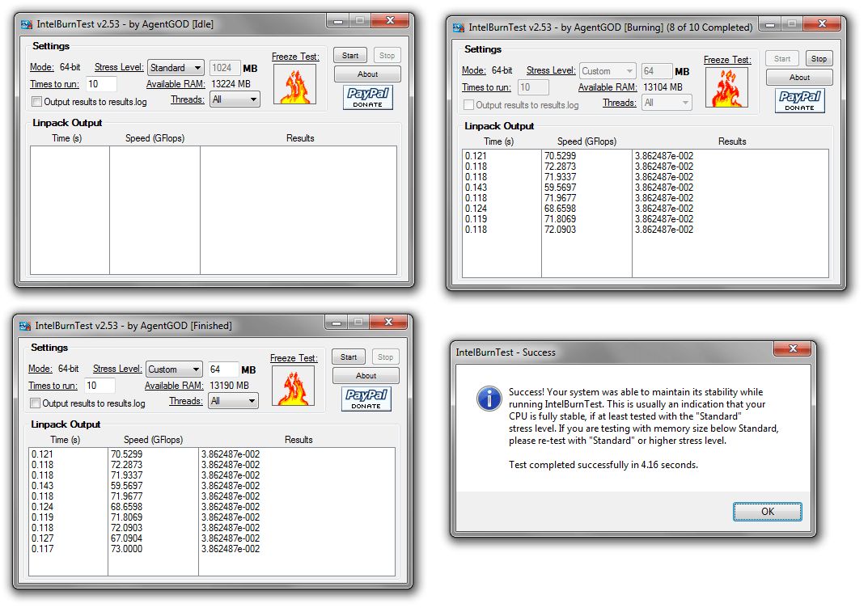Stop the running test in Burning window
The width and height of the screenshot is (868, 612).
point(819,59)
